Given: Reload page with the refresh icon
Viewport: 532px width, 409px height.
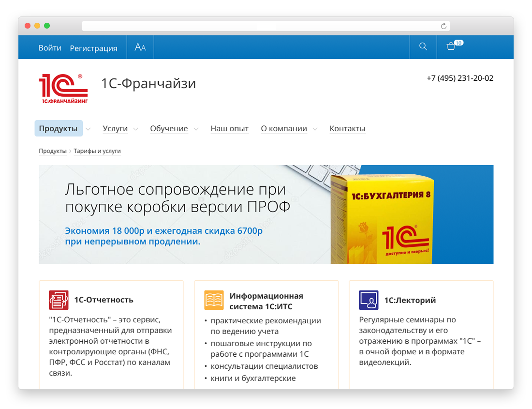Looking at the screenshot, I should tap(443, 26).
